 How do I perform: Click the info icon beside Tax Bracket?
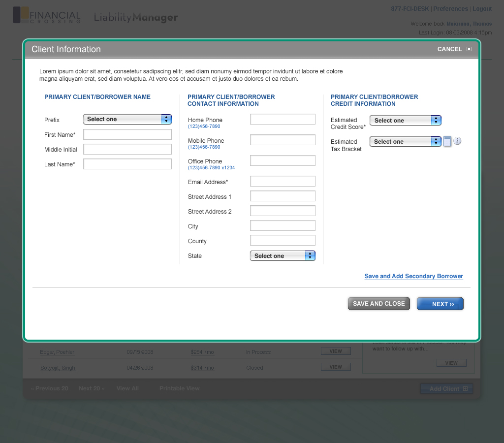[x=457, y=141]
